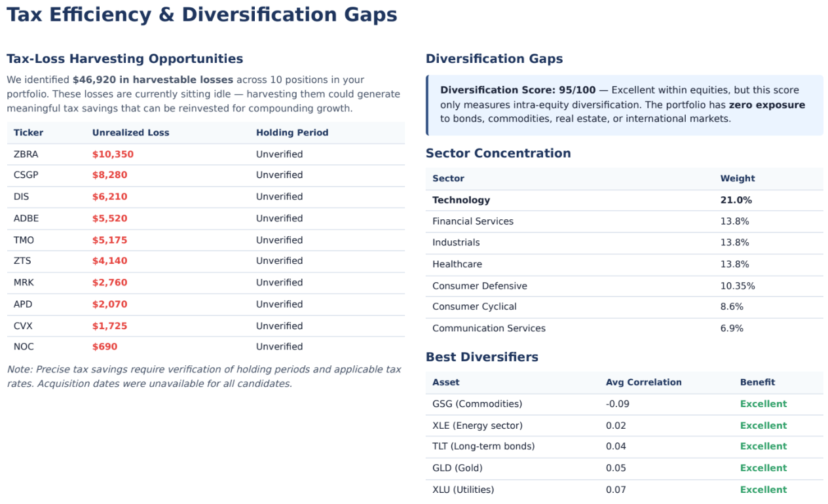Click the Benefit column header
This screenshot has width=828, height=504.
tap(758, 382)
